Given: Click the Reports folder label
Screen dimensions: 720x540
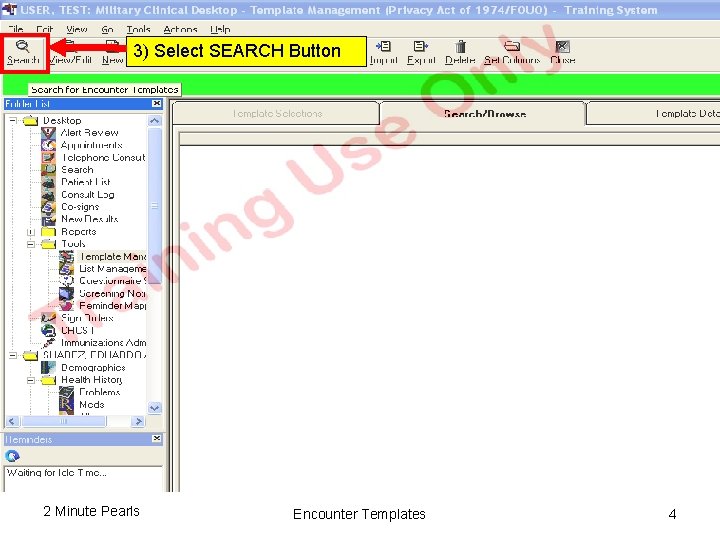Looking at the screenshot, I should coord(79,232).
